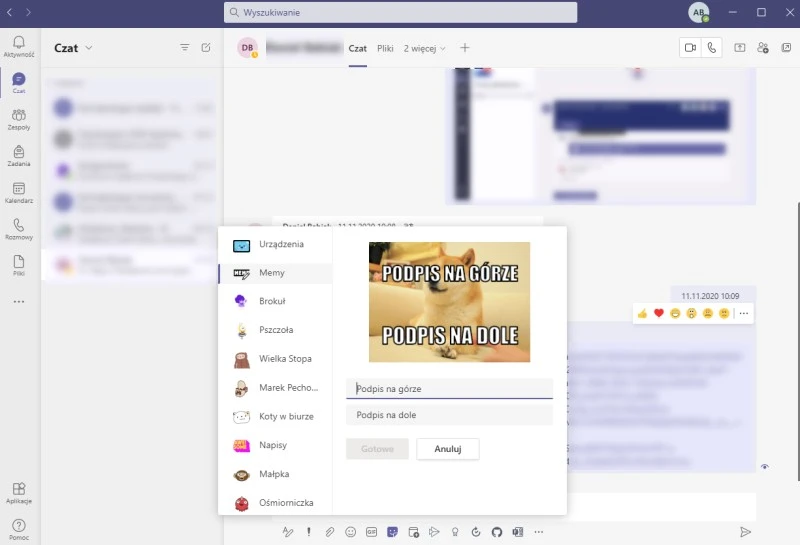Switch to the Pliki tab

click(385, 48)
